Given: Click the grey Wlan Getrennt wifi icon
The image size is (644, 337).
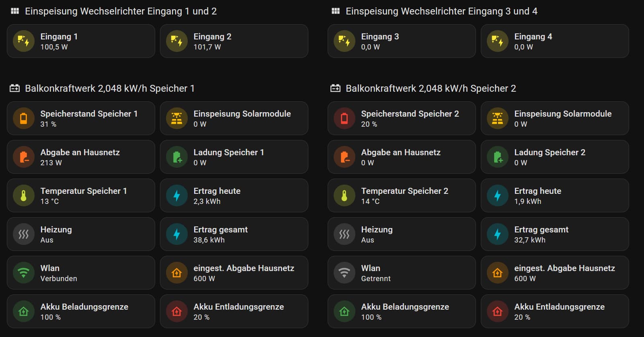Looking at the screenshot, I should 345,273.
